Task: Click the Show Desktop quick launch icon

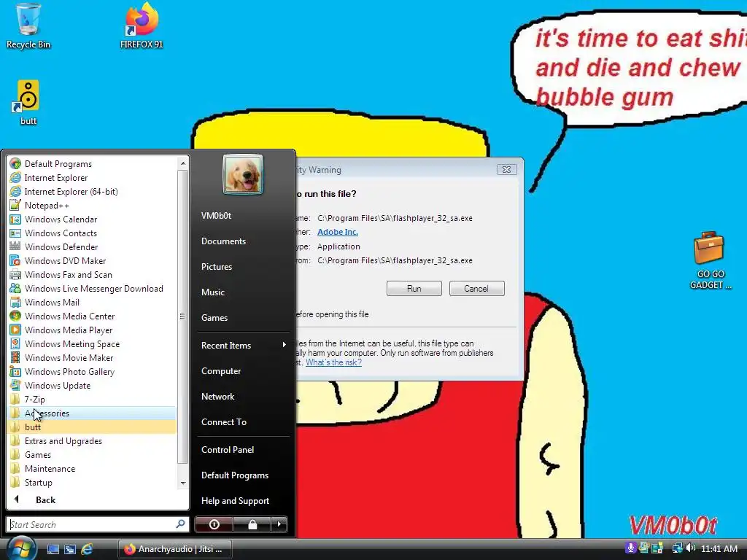Action: click(x=53, y=549)
